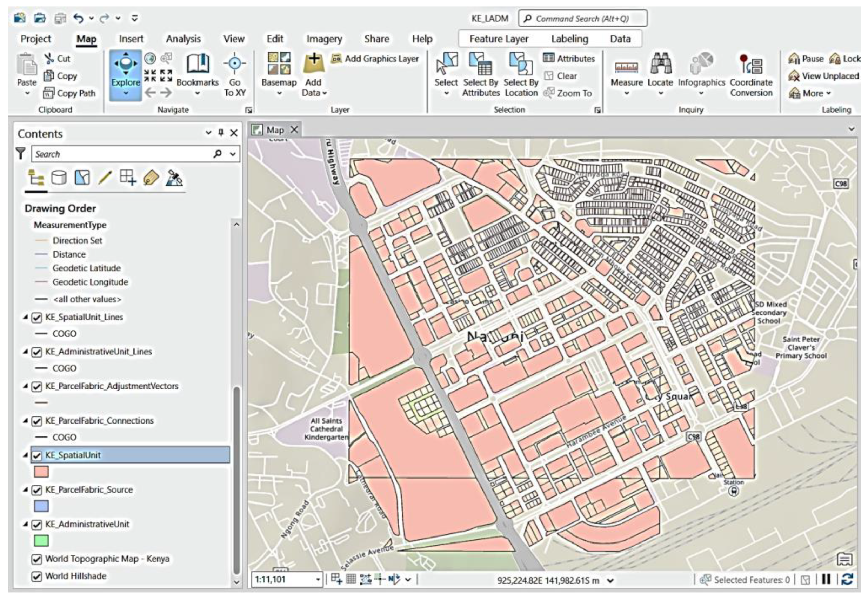This screenshot has width=868, height=600.
Task: Click in the Contents search field
Action: pyautogui.click(x=120, y=154)
